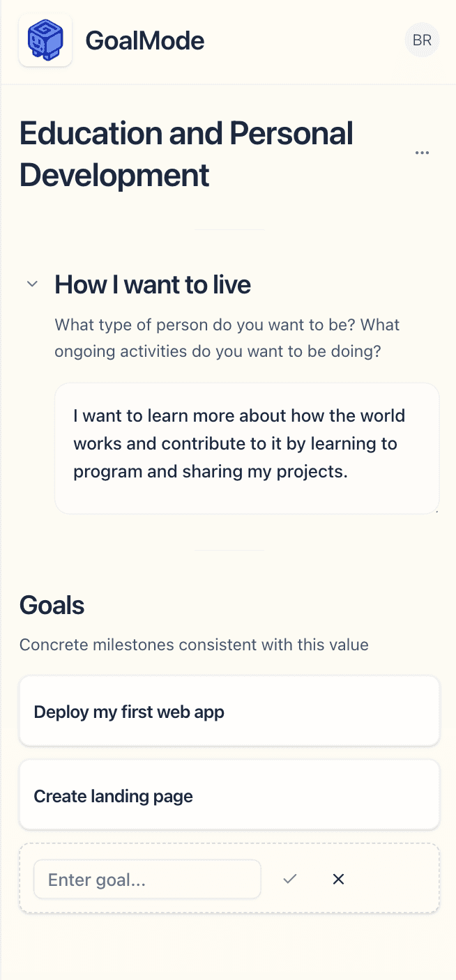This screenshot has height=980, width=456.
Task: Click the divider line below the value text
Action: [x=229, y=551]
